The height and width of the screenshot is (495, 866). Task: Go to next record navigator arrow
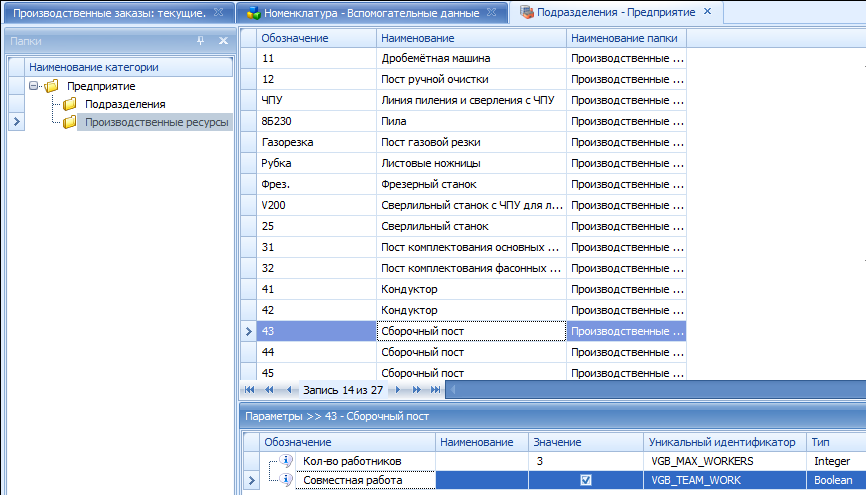coord(397,389)
